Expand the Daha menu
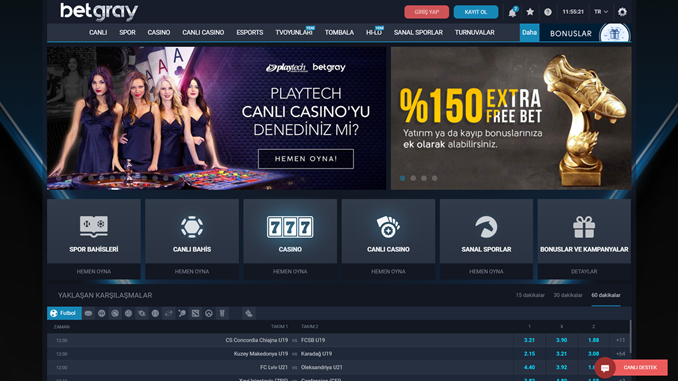 [529, 33]
